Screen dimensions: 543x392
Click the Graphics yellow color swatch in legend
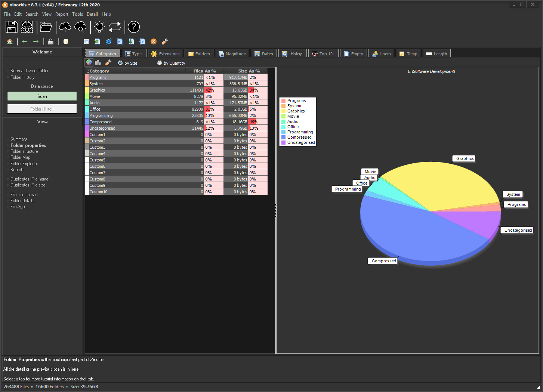(284, 111)
